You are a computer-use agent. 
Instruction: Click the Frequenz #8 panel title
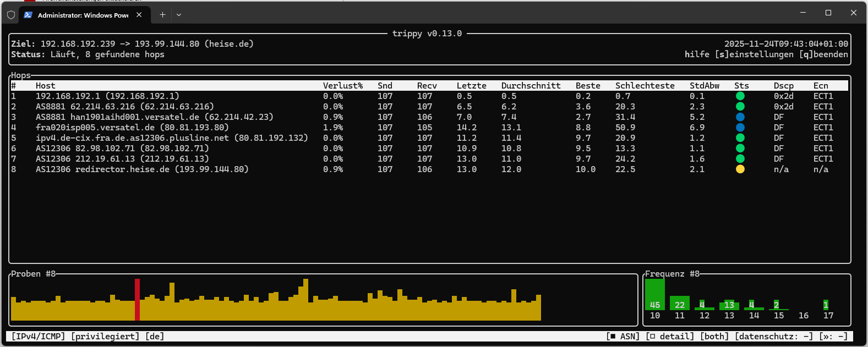pyautogui.click(x=672, y=273)
